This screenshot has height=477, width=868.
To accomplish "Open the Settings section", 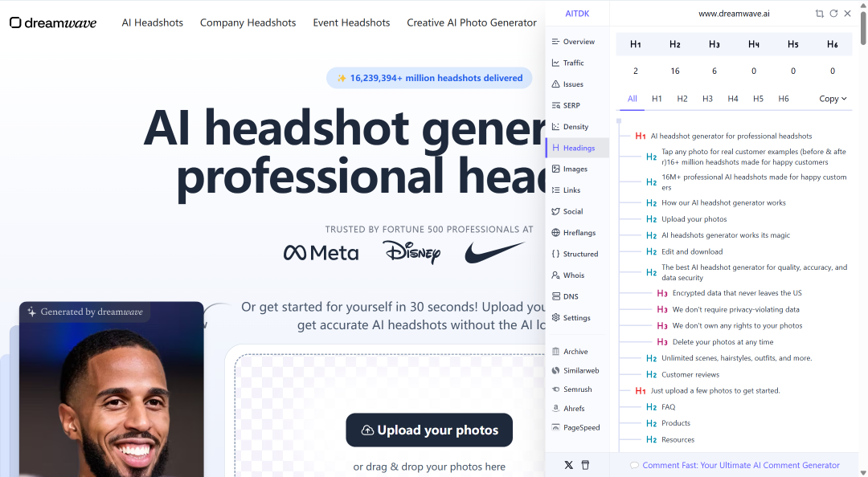I will [571, 318].
